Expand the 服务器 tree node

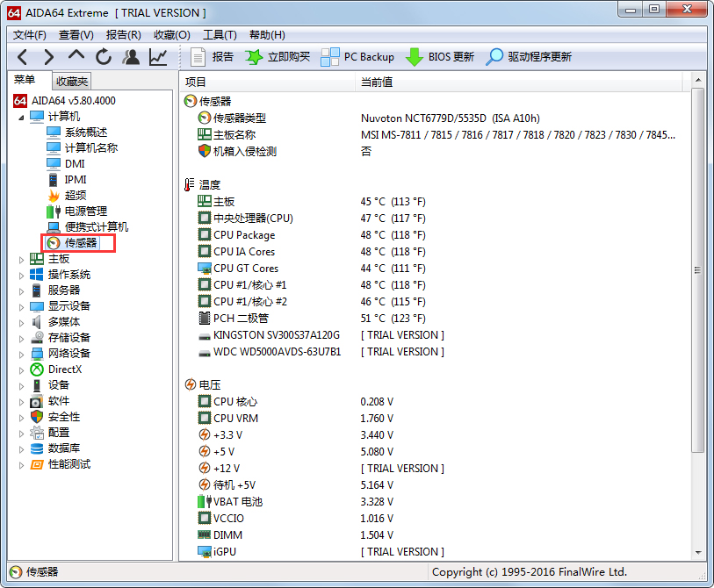[x=21, y=291]
